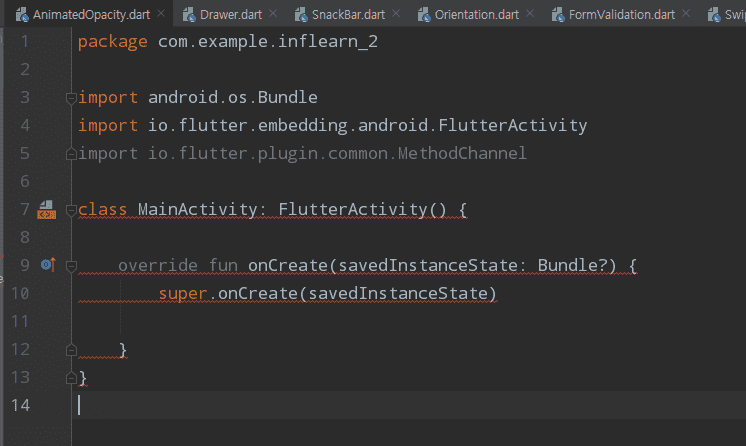This screenshot has width=746, height=446.
Task: Collapse the onCreate function fold marker
Action: pos(70,266)
